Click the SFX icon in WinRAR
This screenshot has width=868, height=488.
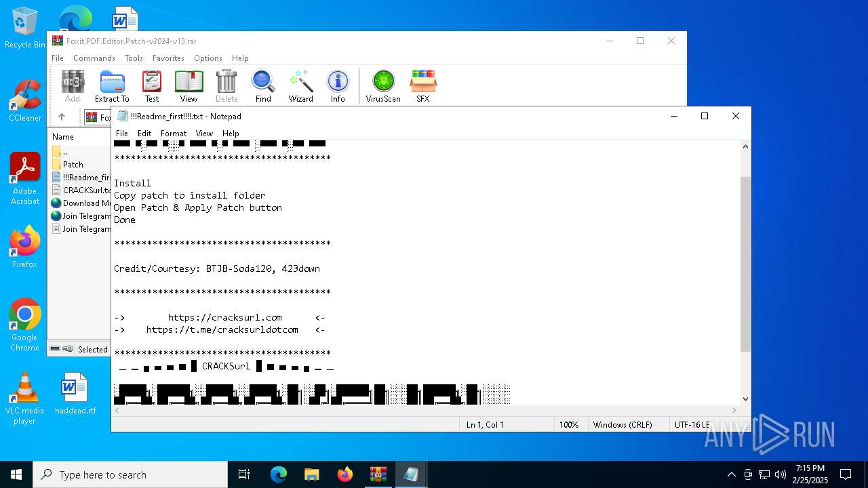[x=423, y=86]
